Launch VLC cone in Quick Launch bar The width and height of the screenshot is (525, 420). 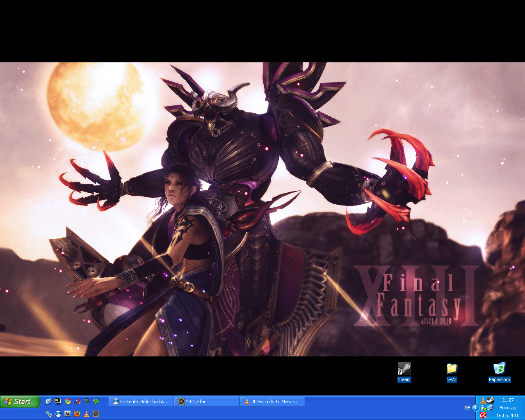(87, 414)
